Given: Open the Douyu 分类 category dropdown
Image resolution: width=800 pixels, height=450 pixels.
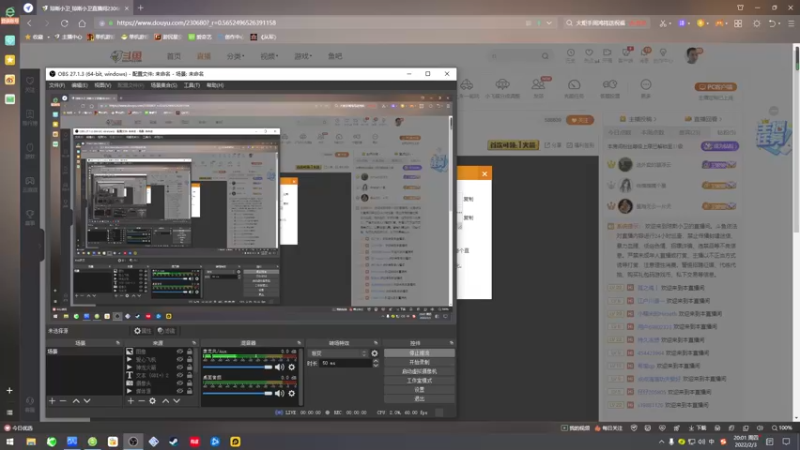Looking at the screenshot, I should click(235, 56).
